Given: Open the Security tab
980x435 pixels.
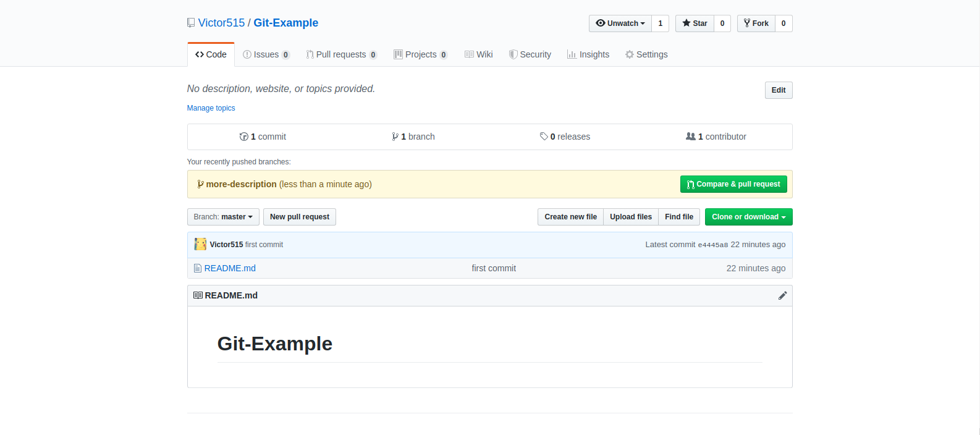Looking at the screenshot, I should 530,54.
